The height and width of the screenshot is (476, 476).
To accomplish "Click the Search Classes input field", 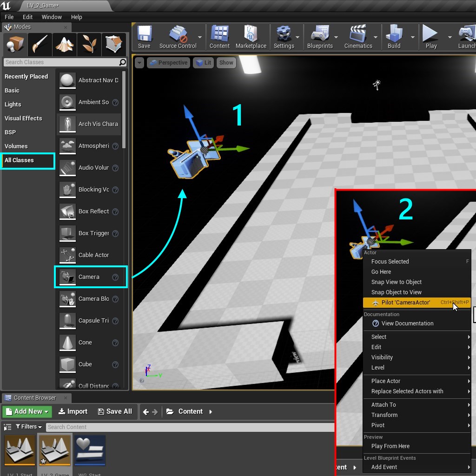I will pyautogui.click(x=61, y=62).
